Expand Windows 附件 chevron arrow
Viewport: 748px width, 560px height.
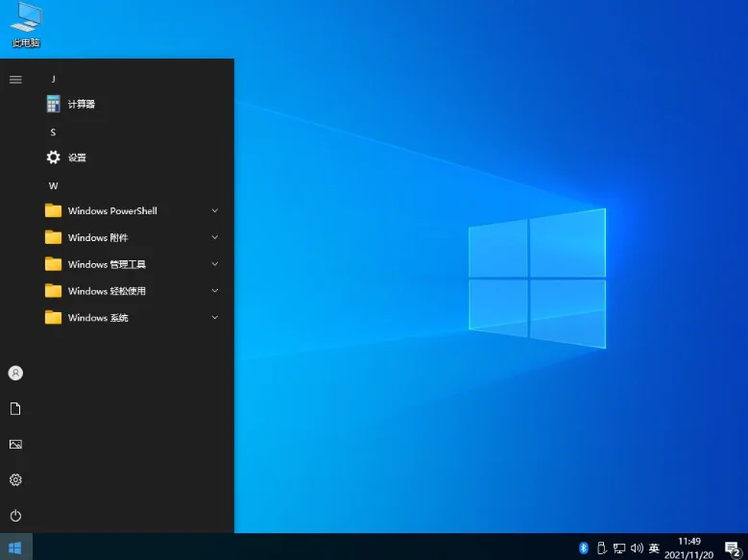coord(215,237)
